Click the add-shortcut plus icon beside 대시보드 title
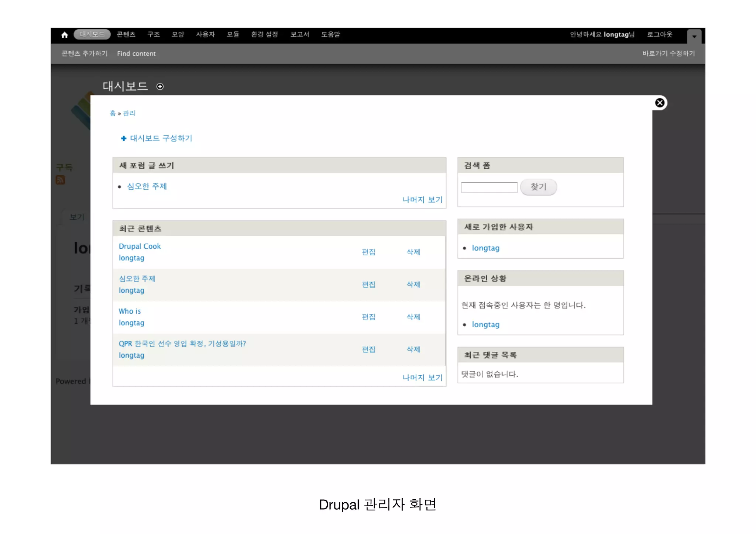 (160, 86)
